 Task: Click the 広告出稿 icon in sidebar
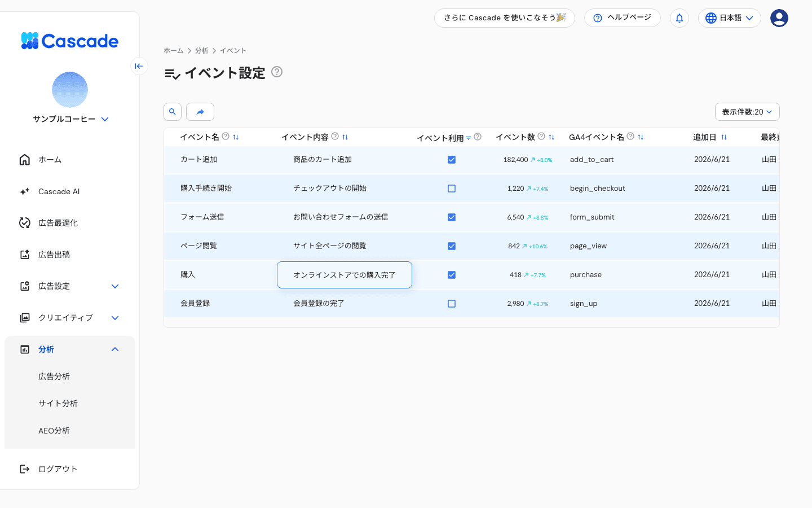point(25,255)
